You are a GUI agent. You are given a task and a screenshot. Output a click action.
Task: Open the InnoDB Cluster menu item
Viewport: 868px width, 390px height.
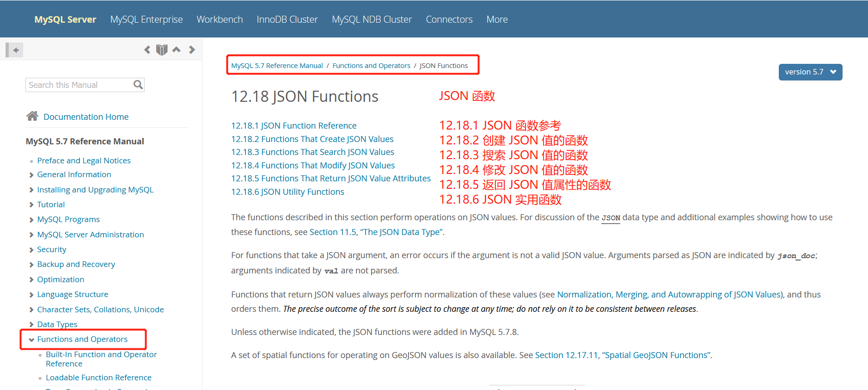pyautogui.click(x=287, y=19)
